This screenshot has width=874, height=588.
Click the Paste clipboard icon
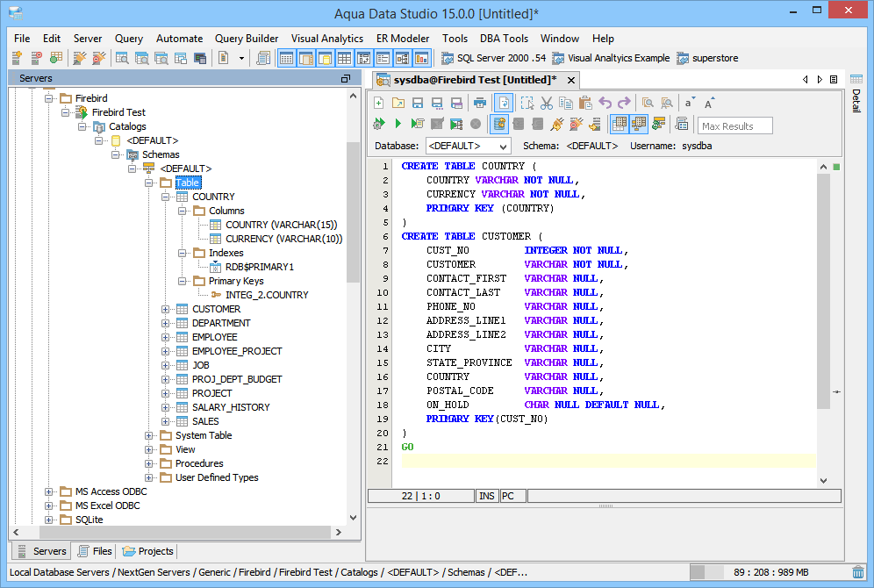pyautogui.click(x=584, y=103)
